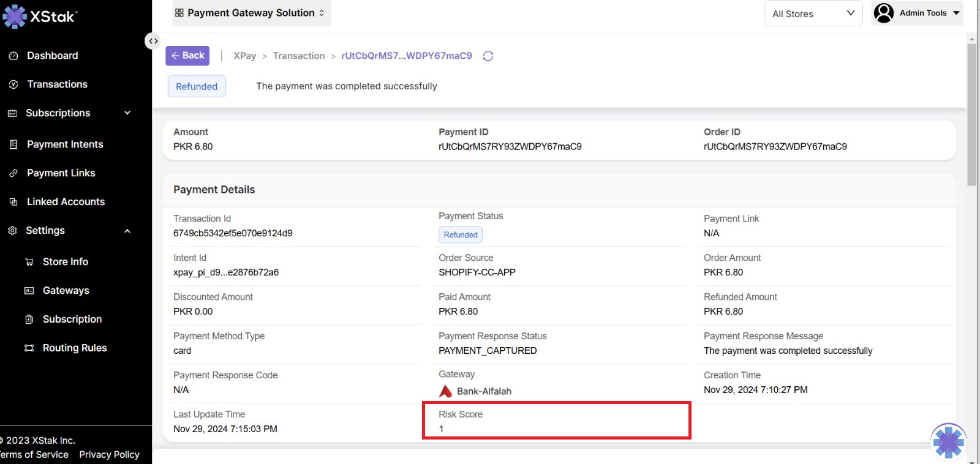Expand the Subscriptions sidebar menu

[127, 113]
